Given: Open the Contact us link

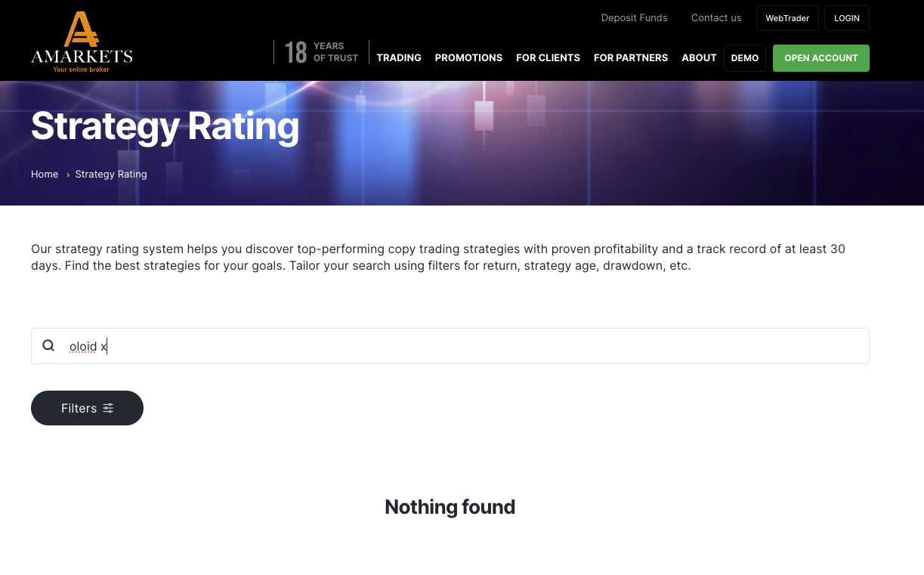Looking at the screenshot, I should (716, 18).
